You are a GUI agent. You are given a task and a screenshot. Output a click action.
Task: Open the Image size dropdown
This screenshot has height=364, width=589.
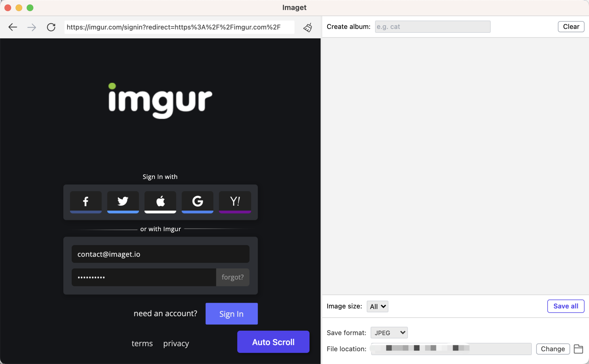coord(377,306)
